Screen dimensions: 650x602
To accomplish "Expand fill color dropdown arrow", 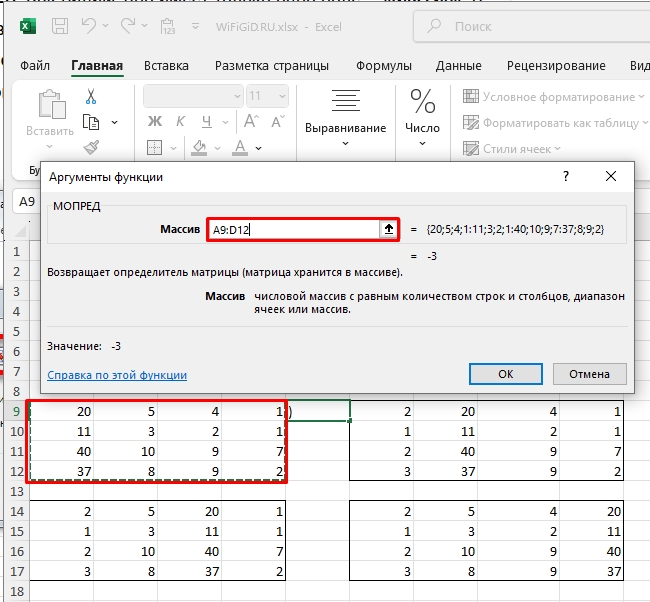I will coord(217,148).
